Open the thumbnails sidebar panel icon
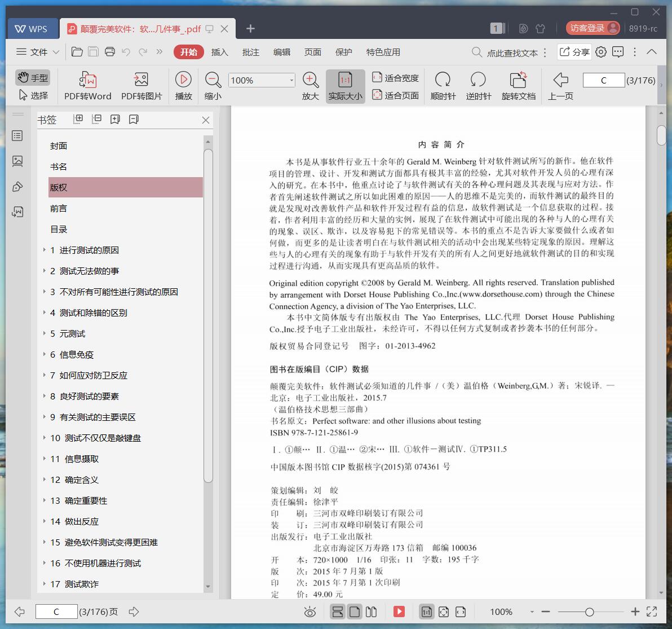This screenshot has height=629, width=672. pos(17,161)
